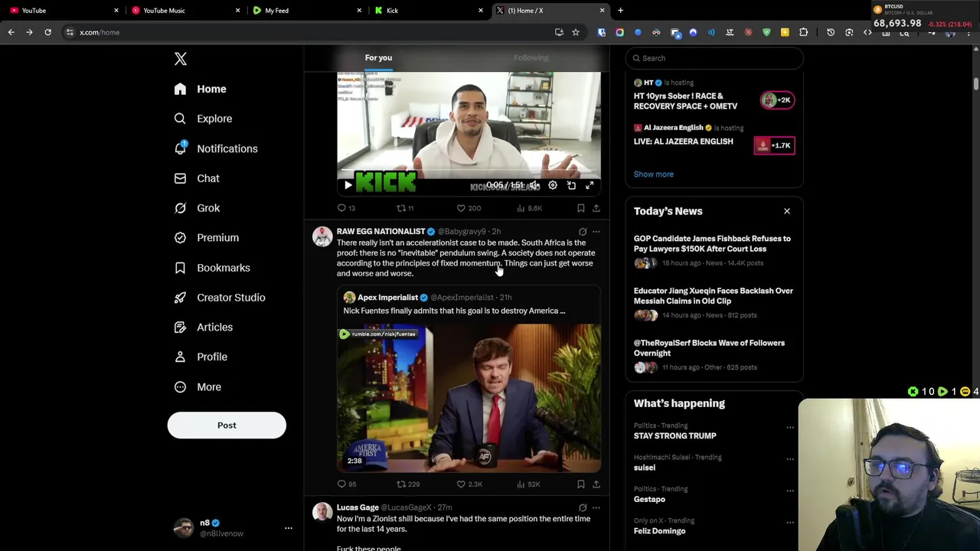
Task: Make the Kick video fullscreen
Action: tap(590, 185)
